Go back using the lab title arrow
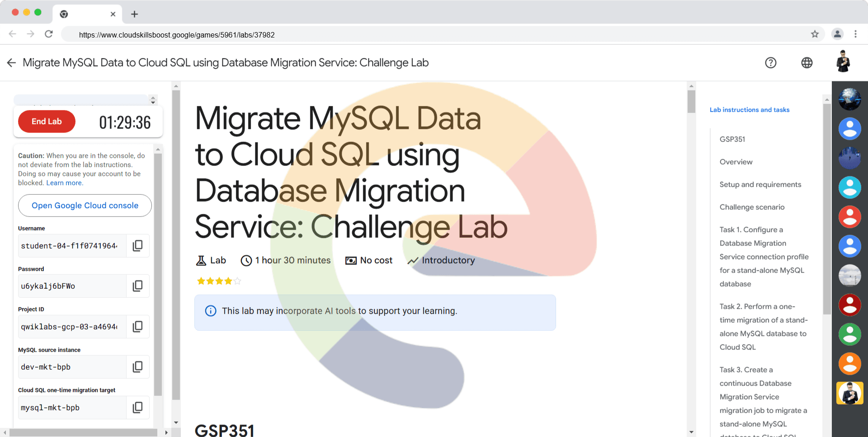The image size is (868, 437). (x=11, y=63)
